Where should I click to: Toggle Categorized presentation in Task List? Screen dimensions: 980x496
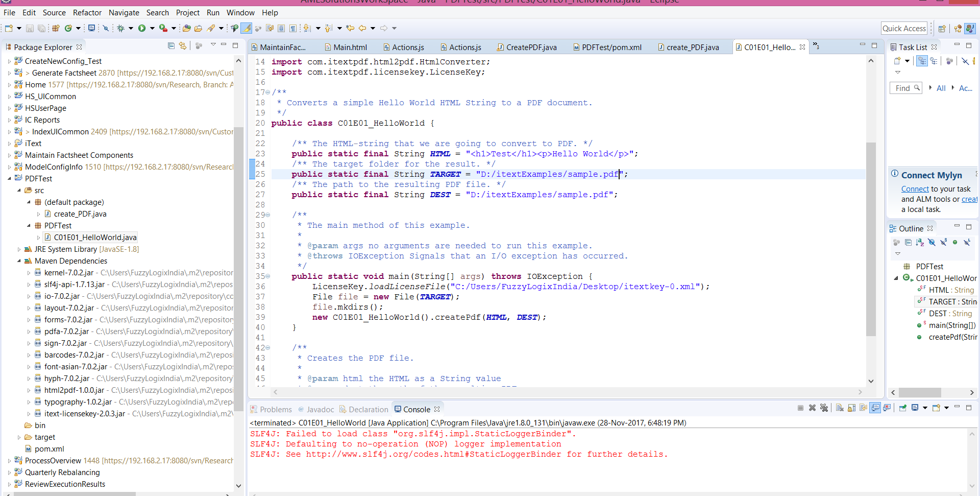coord(922,61)
